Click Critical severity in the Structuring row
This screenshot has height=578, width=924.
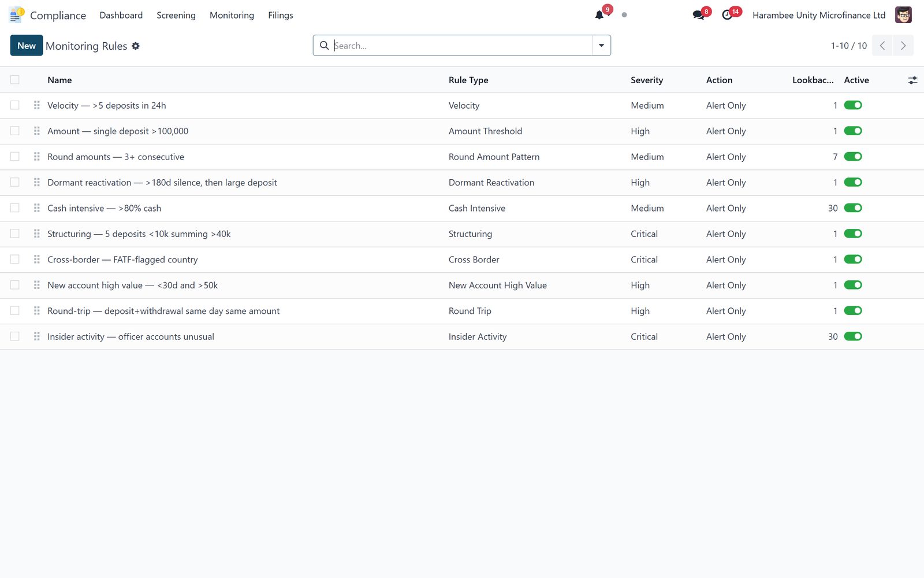pos(644,234)
